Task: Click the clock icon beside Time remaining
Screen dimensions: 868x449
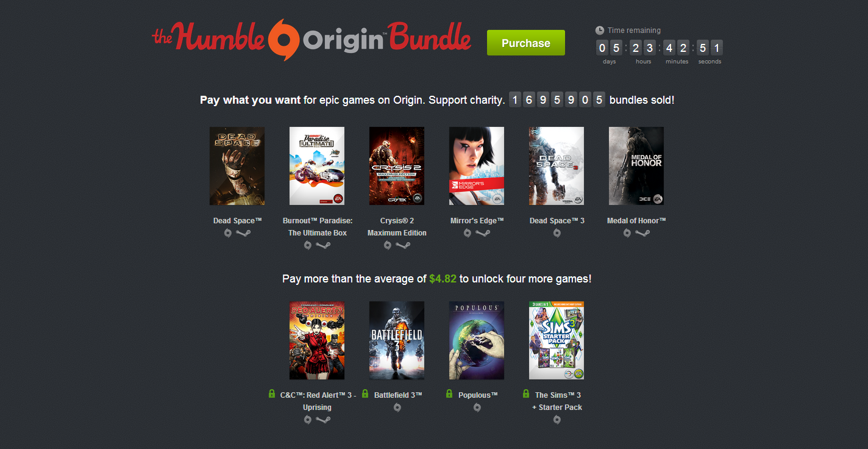Action: [x=600, y=31]
